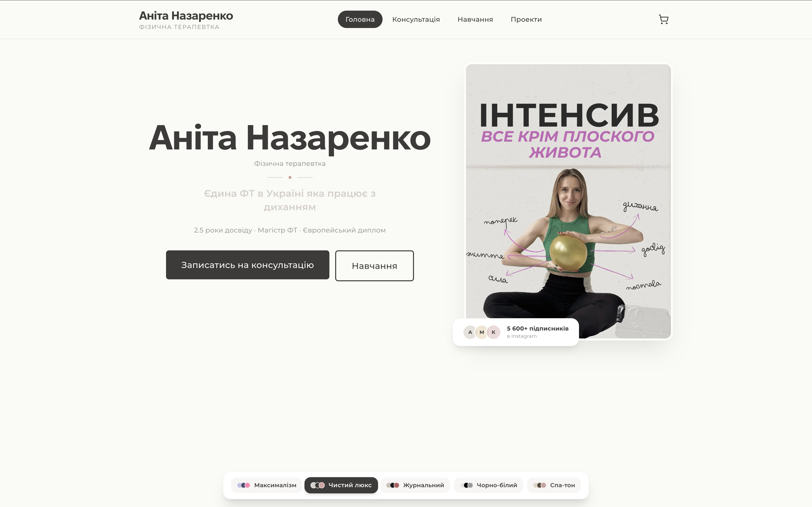Click avatar circle labeled A
This screenshot has height=507, width=812.
pos(470,332)
